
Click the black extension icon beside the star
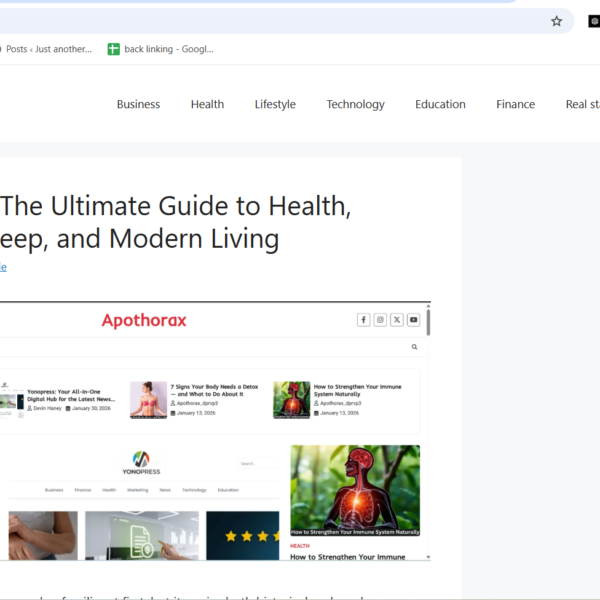[x=593, y=21]
